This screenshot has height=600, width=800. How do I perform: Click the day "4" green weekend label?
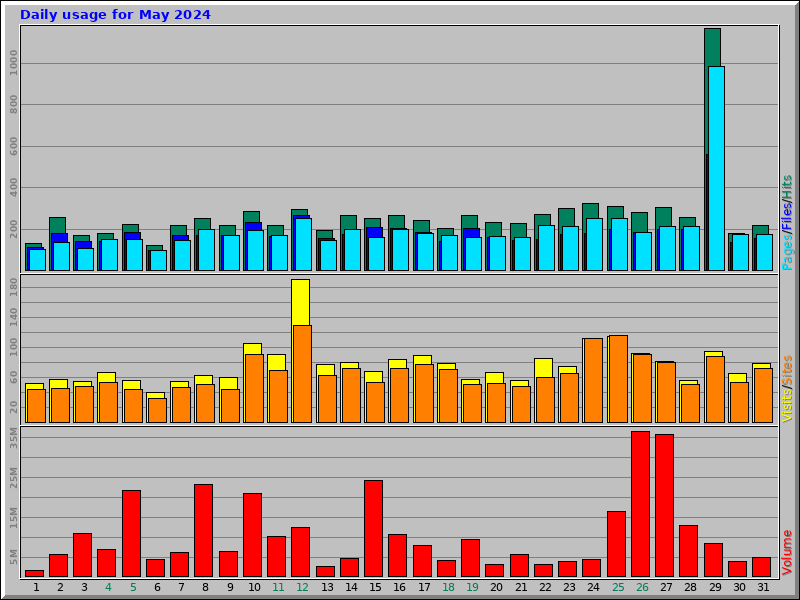click(x=108, y=587)
